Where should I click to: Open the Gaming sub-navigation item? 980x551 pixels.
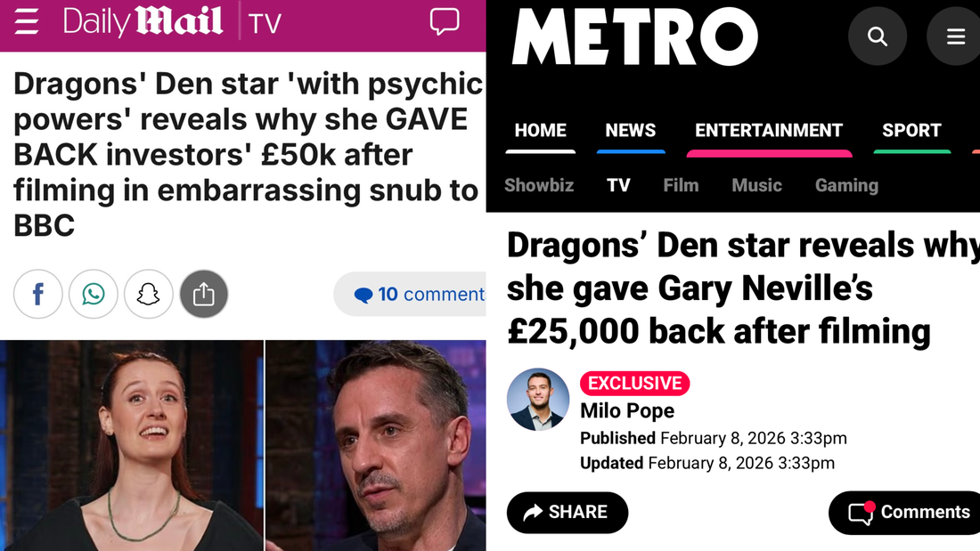click(x=846, y=185)
